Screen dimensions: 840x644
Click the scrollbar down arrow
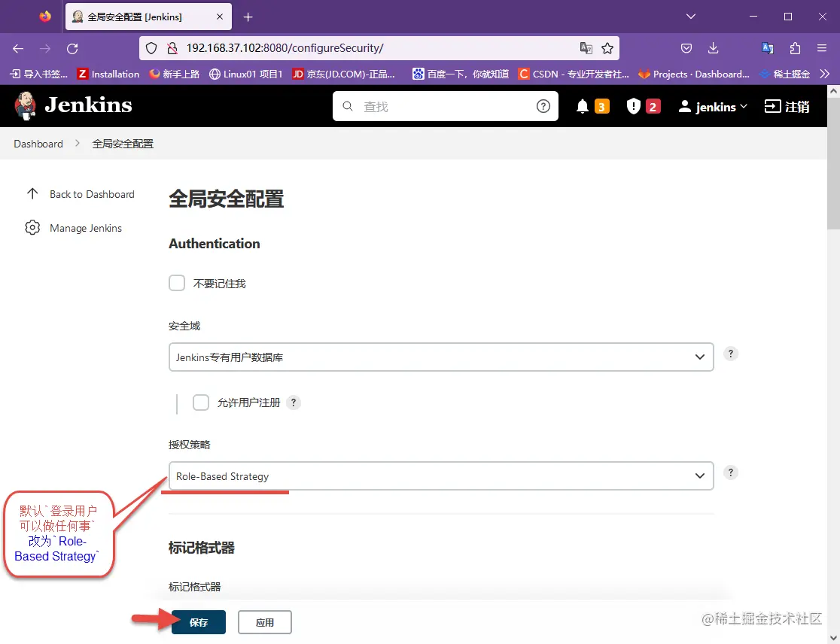pyautogui.click(x=833, y=638)
